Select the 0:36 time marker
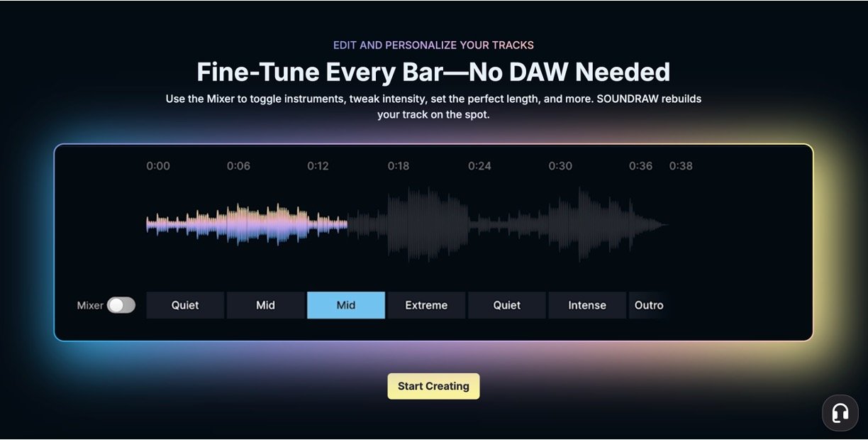The height and width of the screenshot is (440, 868). tap(640, 166)
